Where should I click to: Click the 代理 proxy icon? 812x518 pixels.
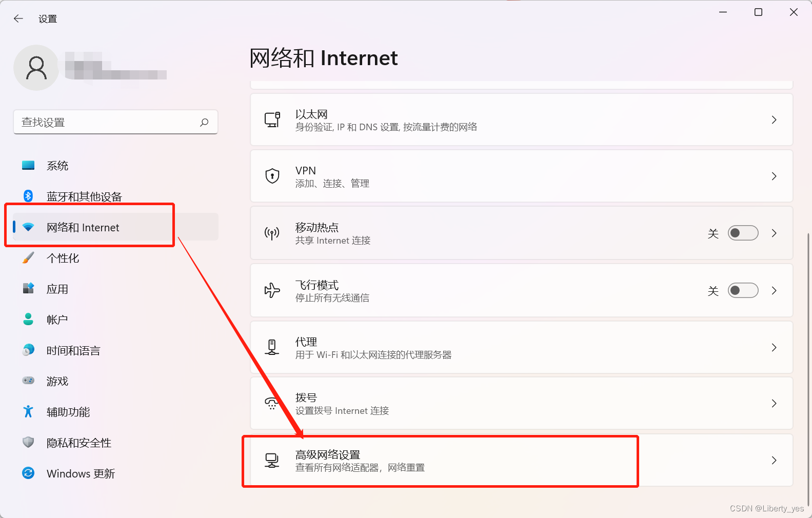[272, 347]
